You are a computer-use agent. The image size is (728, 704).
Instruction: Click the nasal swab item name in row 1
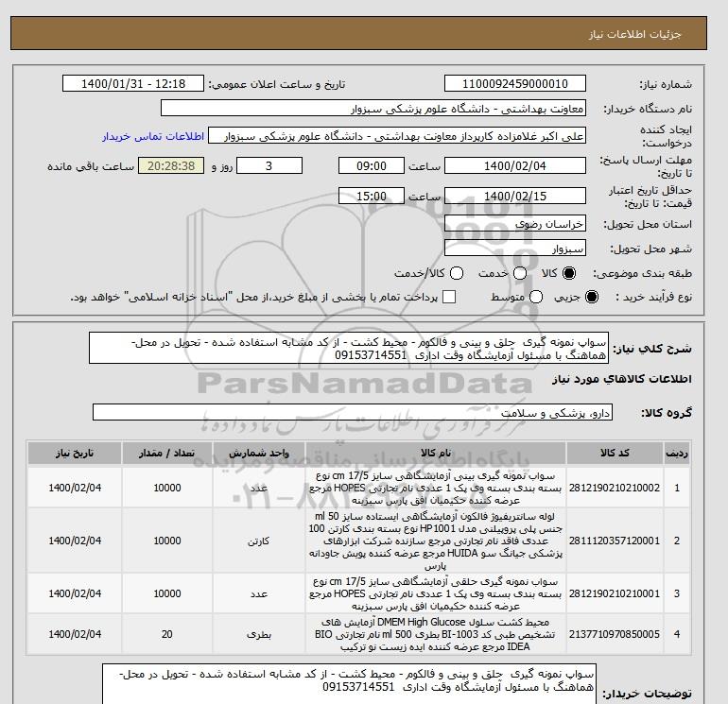point(436,488)
